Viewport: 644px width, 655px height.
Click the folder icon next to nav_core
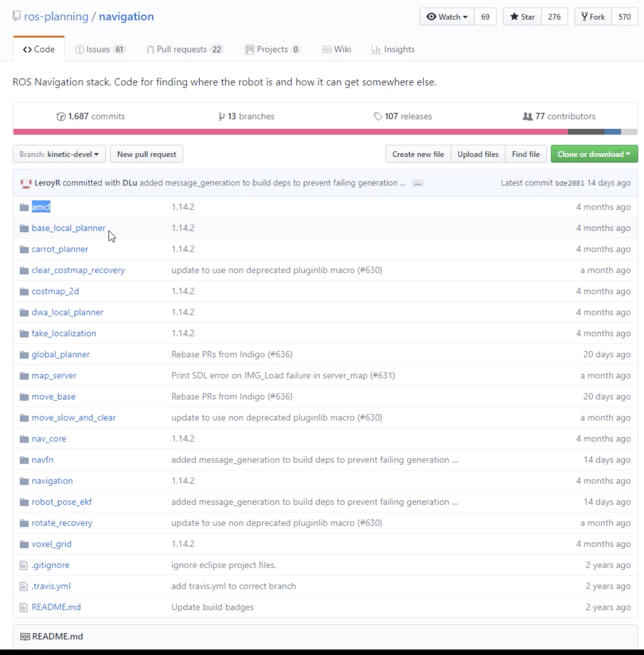24,439
